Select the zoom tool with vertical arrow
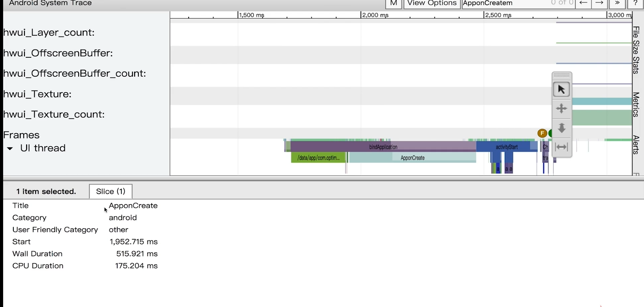Image resolution: width=644 pixels, height=307 pixels. click(561, 128)
